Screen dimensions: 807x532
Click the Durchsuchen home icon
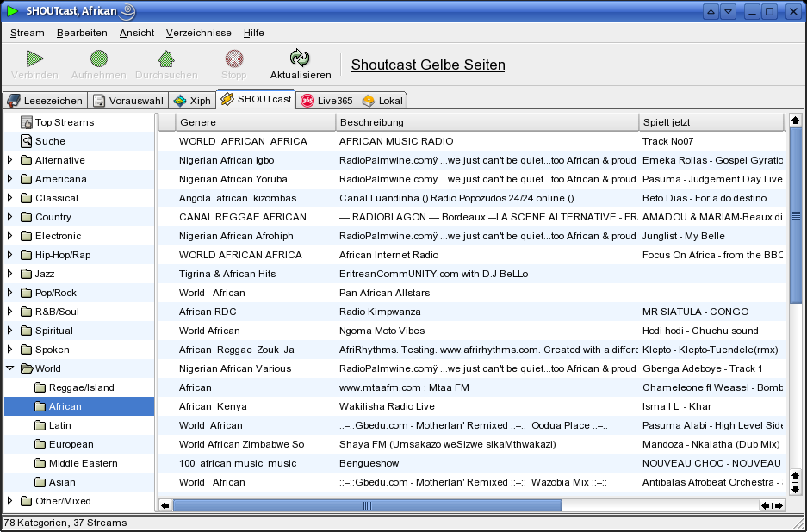[166, 59]
